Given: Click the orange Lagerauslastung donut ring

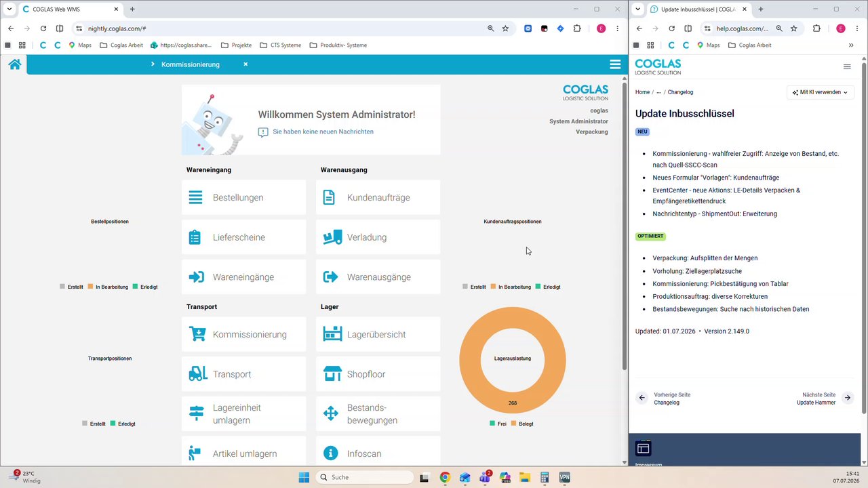Looking at the screenshot, I should pyautogui.click(x=470, y=359).
